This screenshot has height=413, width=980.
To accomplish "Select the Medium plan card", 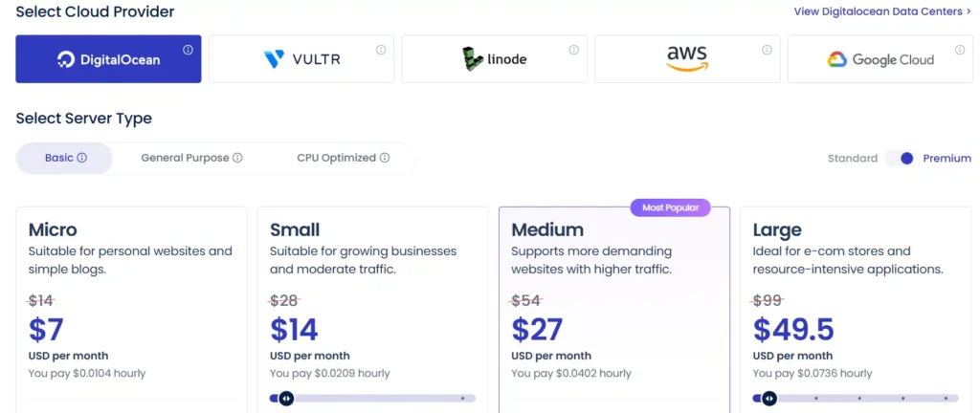I will pos(614,310).
